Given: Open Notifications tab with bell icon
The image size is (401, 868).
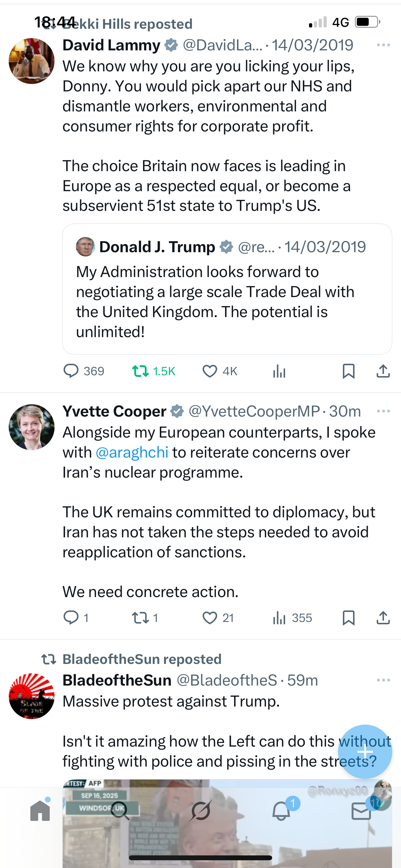Looking at the screenshot, I should point(281,811).
